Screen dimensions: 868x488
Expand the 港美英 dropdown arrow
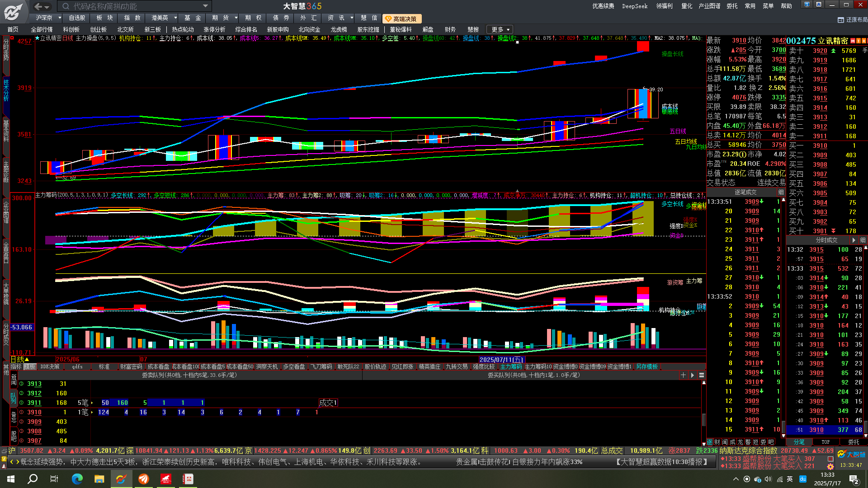pos(175,18)
